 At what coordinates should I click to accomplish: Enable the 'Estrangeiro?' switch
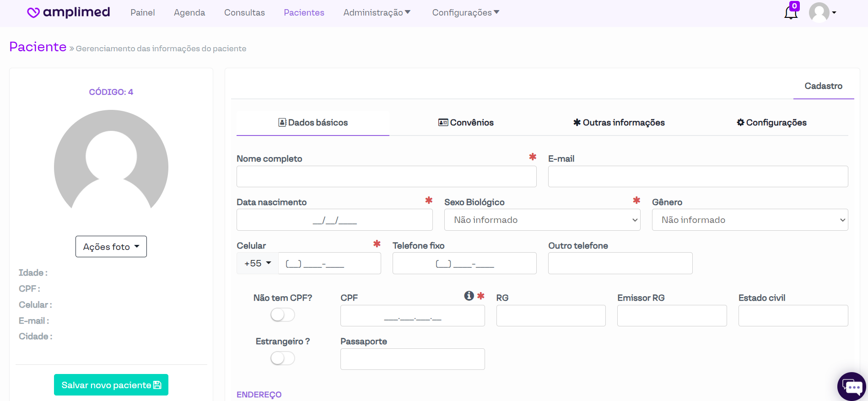(x=282, y=358)
